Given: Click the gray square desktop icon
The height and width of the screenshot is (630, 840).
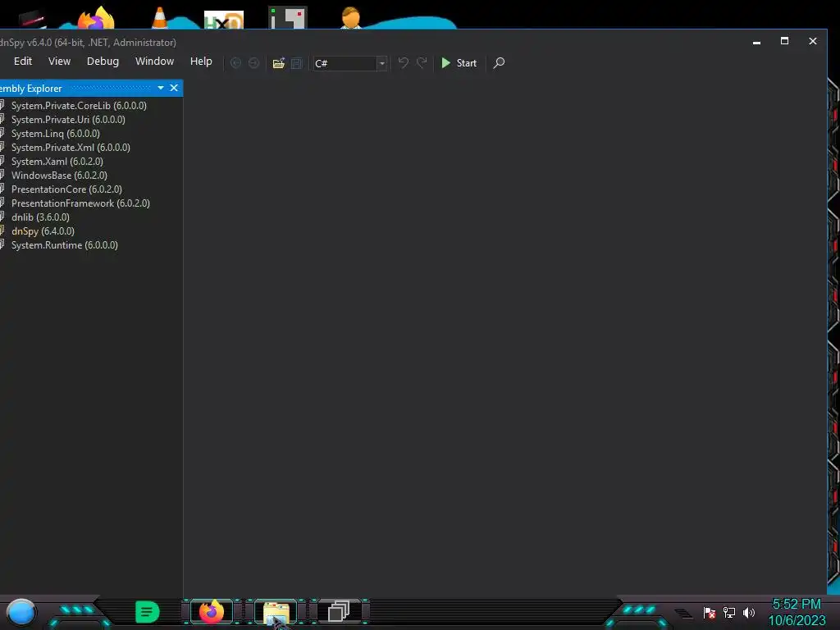Looking at the screenshot, I should pos(288,18).
